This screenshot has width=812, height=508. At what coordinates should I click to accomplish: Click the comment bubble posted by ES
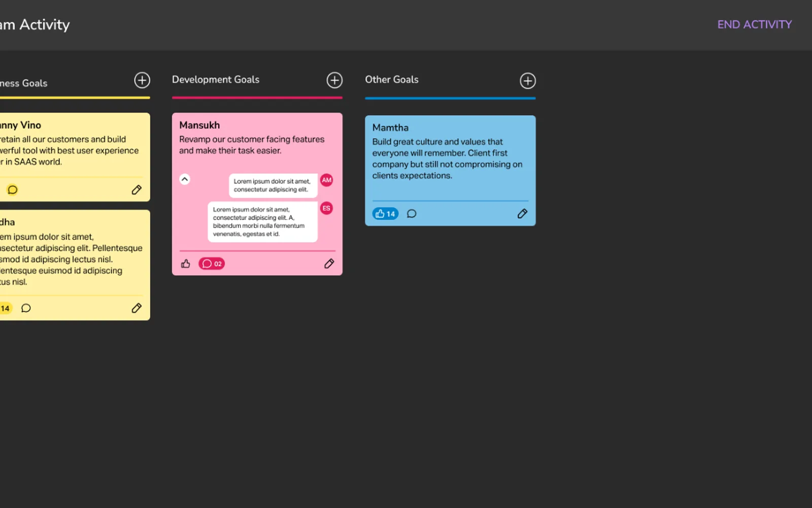[x=262, y=222]
